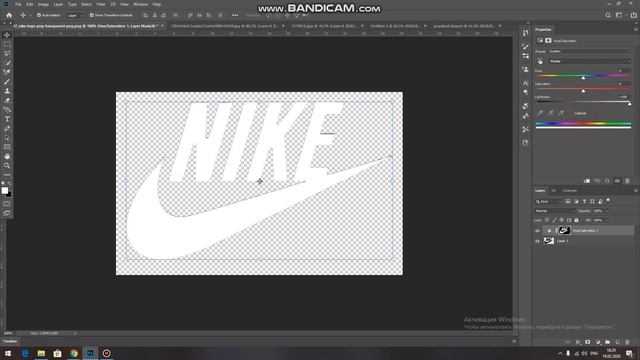Click the clip to layer icon in Properties
Image resolution: width=640 pixels, height=360 pixels.
point(587,181)
